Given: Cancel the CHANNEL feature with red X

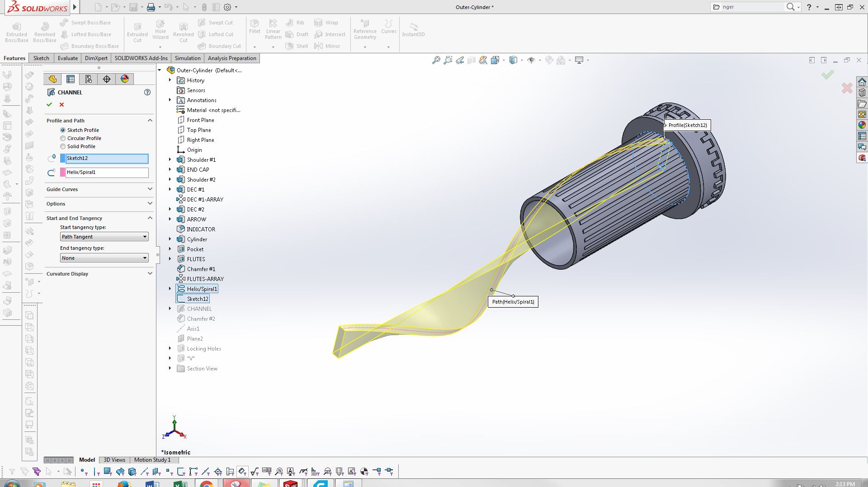Looking at the screenshot, I should pyautogui.click(x=62, y=104).
